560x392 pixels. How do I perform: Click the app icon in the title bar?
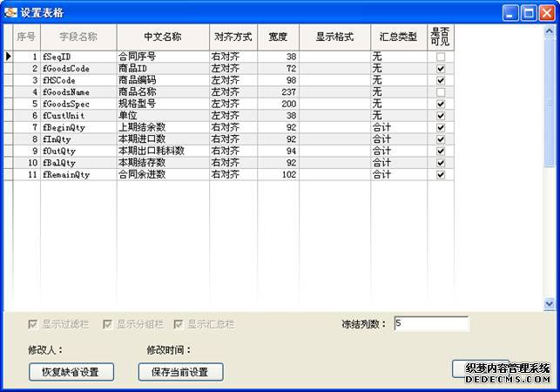10,12
